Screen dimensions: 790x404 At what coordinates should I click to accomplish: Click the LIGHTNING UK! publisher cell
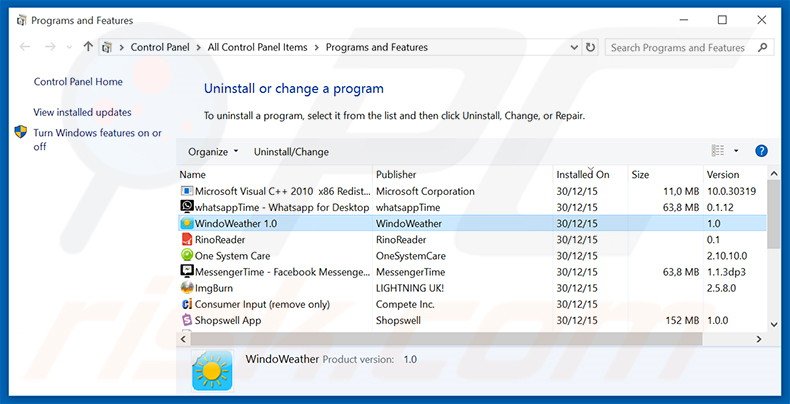[410, 288]
